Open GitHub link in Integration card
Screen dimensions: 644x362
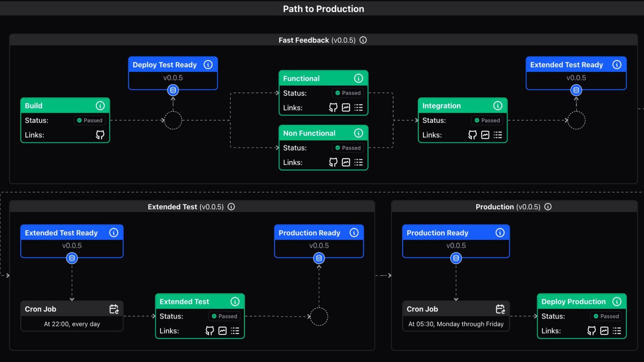tap(472, 135)
